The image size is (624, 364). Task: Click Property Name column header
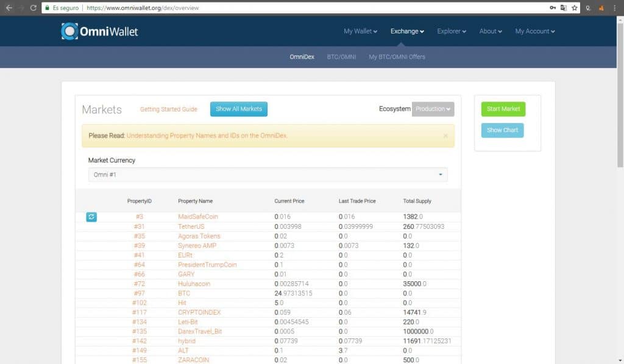point(195,201)
